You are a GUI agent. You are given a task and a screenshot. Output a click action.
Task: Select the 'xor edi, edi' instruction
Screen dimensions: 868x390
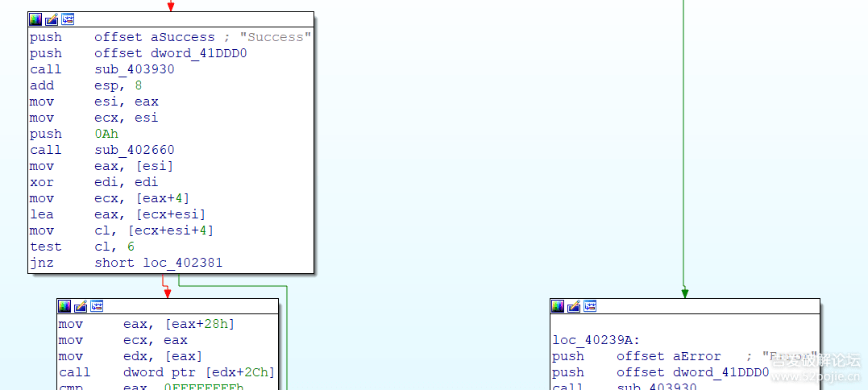pos(94,182)
